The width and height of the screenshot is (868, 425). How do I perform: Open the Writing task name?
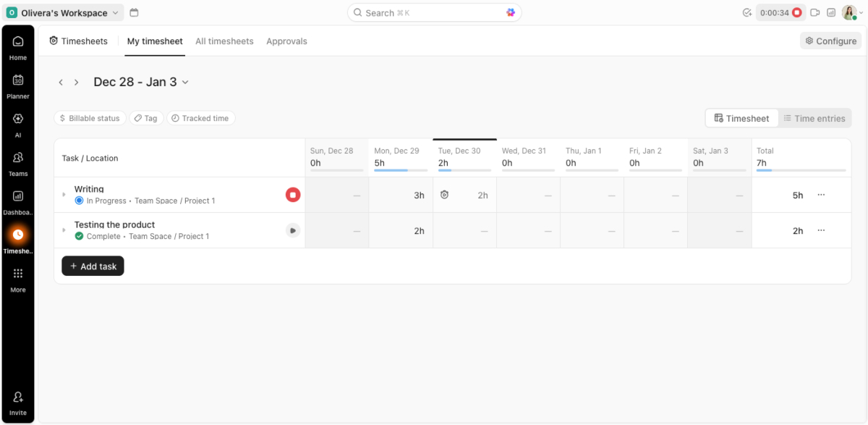(89, 189)
